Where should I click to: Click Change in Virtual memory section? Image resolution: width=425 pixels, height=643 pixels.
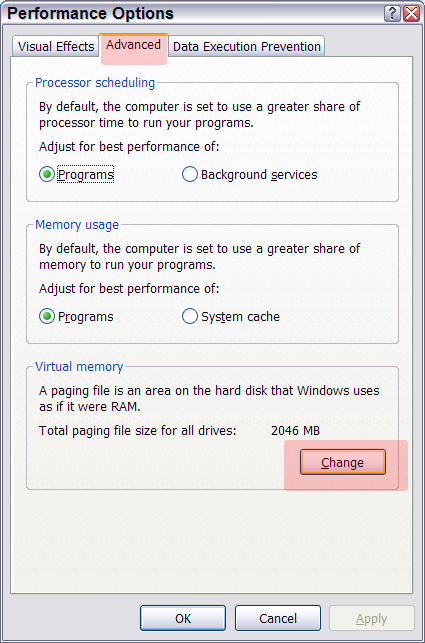tap(343, 462)
